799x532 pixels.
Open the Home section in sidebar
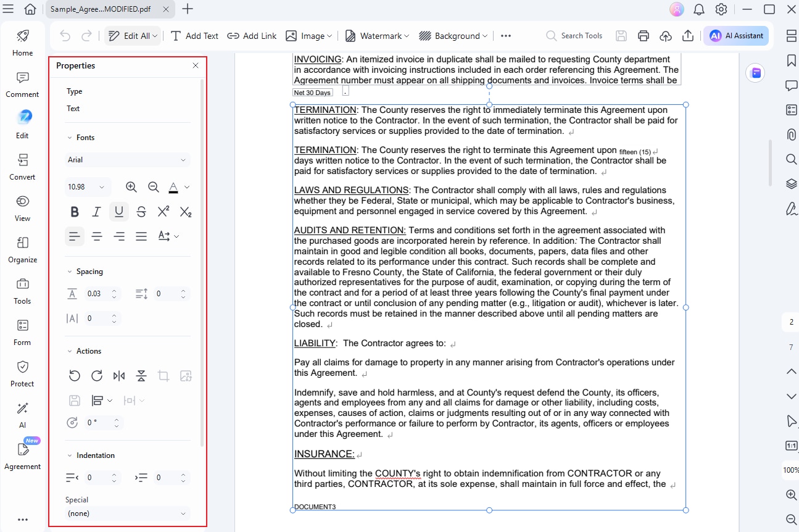point(23,43)
